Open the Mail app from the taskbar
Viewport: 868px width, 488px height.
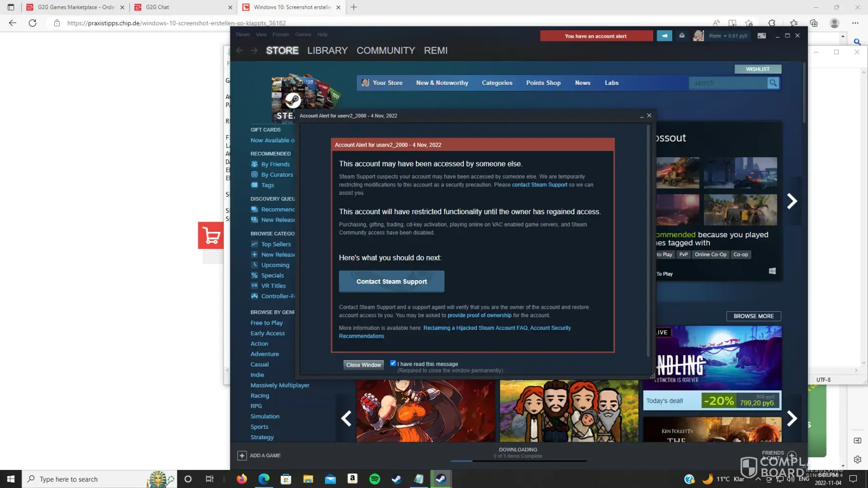(331, 479)
